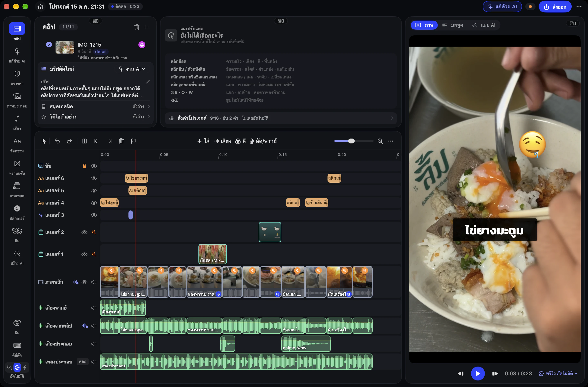Viewport: 588px width, 387px height.
Task: Select the ภาพ preview tab
Action: coord(424,25)
